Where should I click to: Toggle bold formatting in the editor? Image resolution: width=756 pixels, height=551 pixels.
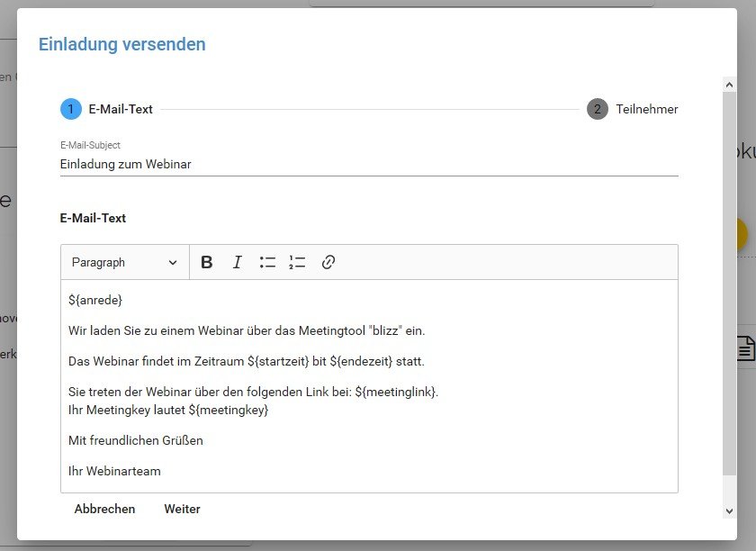pos(207,263)
